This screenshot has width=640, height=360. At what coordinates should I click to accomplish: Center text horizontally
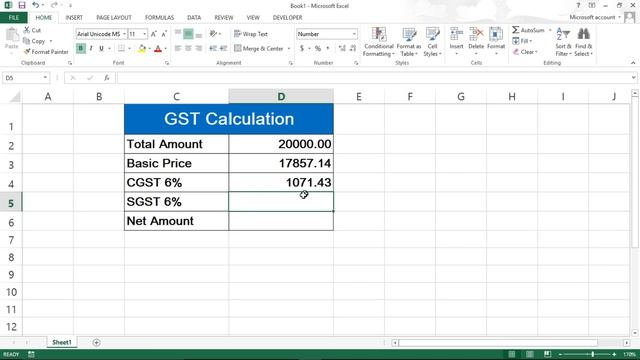coord(188,49)
